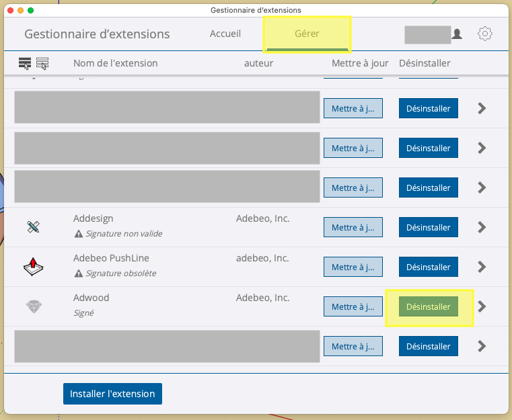Click the Adwood gem icon
Screen dimensions: 512x420
[34, 306]
